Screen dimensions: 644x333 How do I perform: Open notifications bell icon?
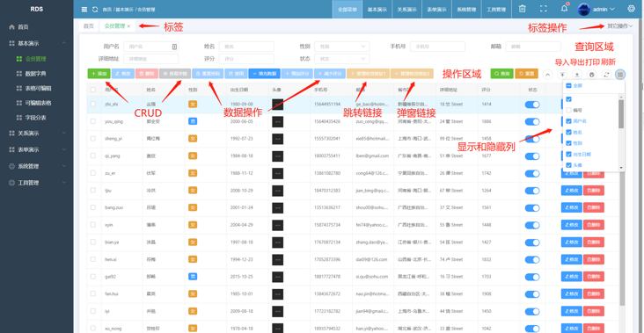(564, 8)
